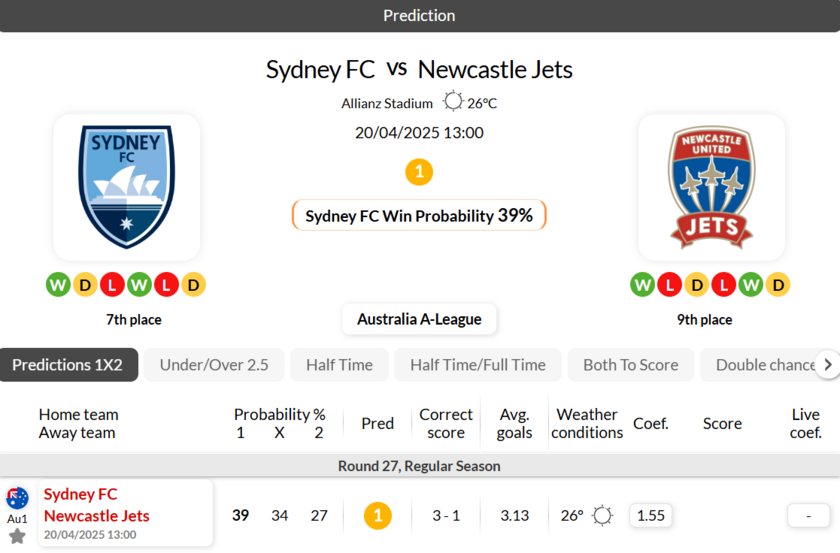Image resolution: width=840 pixels, height=553 pixels.
Task: Select the Both To Score tab
Action: pyautogui.click(x=630, y=365)
